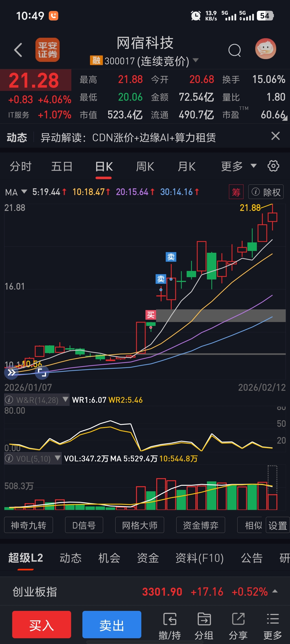
Task: Close the 动态 news banner
Action: 275,136
